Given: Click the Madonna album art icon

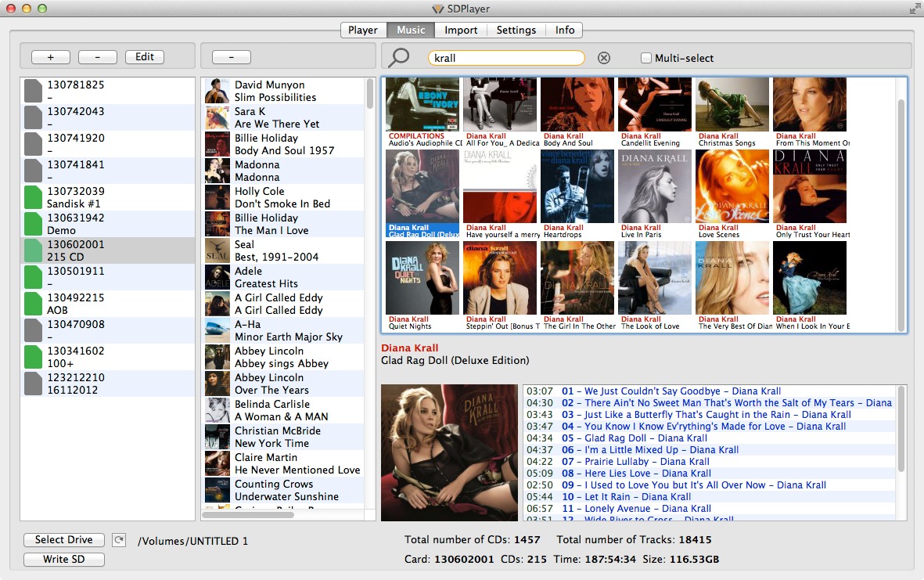Looking at the screenshot, I should coord(217,171).
